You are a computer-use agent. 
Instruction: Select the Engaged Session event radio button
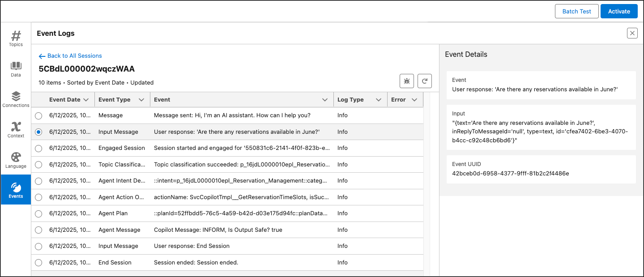pyautogui.click(x=38, y=148)
